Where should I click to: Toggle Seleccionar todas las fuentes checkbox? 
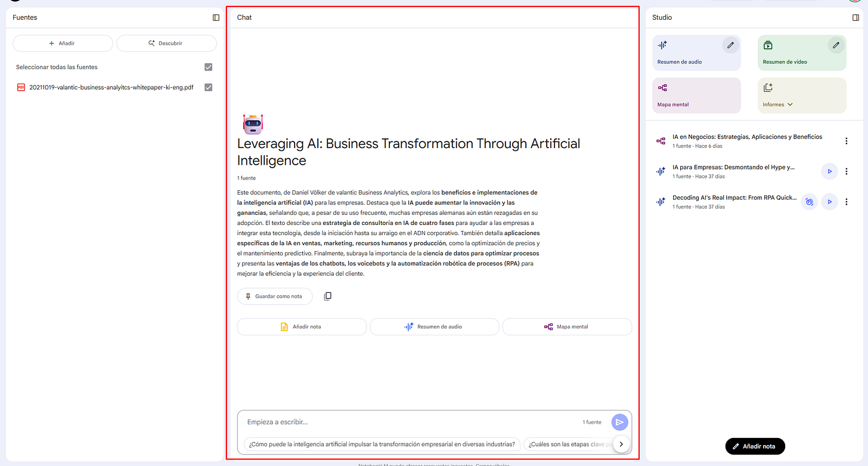point(208,67)
